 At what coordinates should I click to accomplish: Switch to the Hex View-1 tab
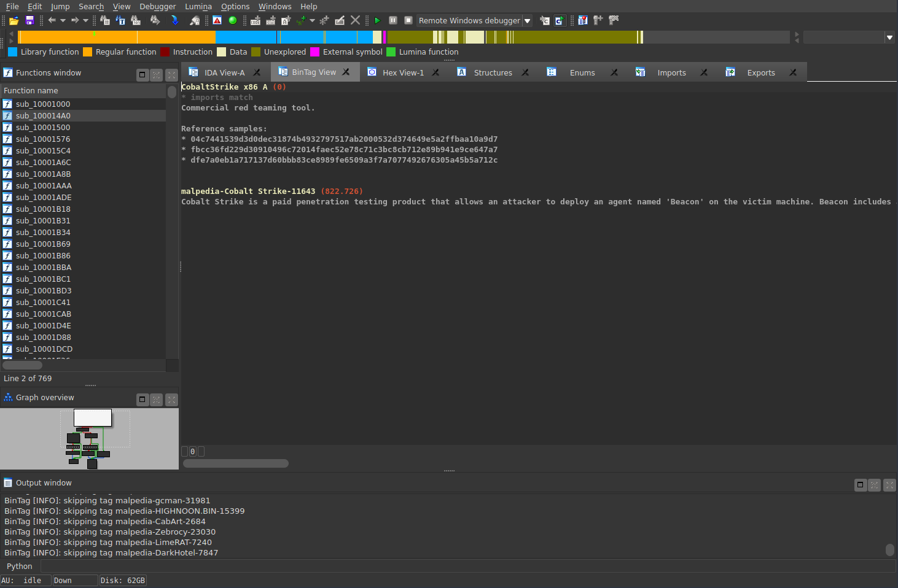[x=403, y=72]
